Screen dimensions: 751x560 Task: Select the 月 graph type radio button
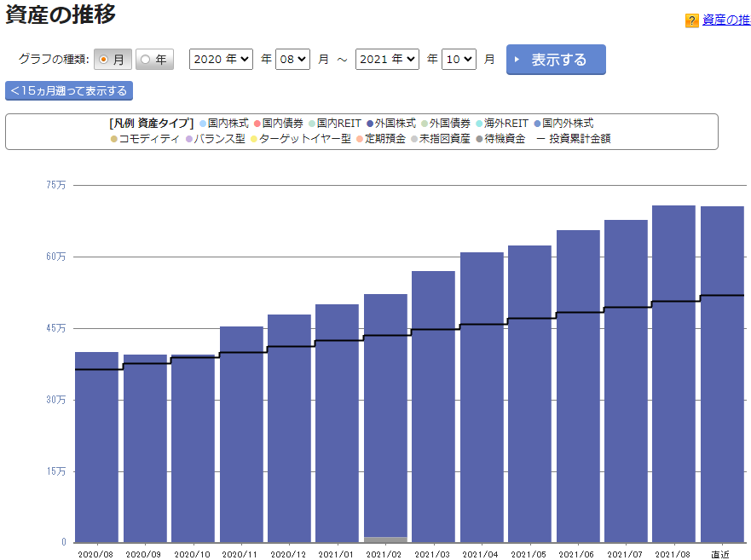pyautogui.click(x=103, y=60)
